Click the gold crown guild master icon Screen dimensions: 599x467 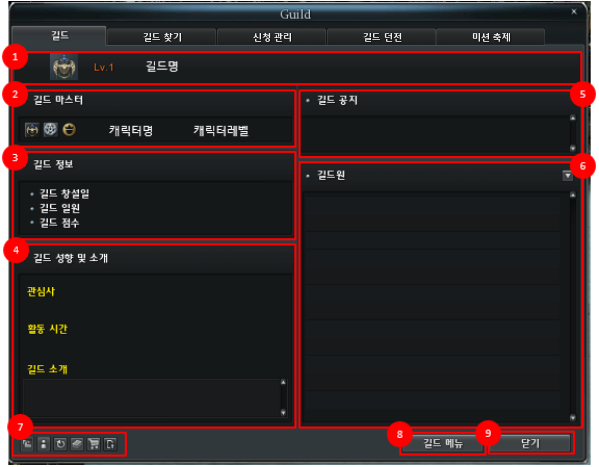click(x=69, y=130)
